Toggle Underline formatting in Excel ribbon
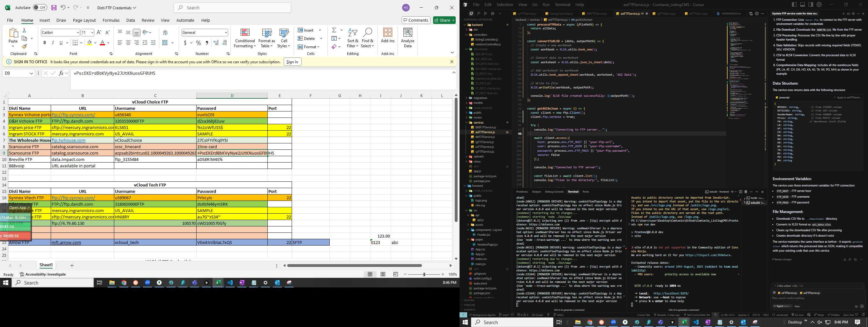Screen dimensions: 868x327 click(x=61, y=43)
